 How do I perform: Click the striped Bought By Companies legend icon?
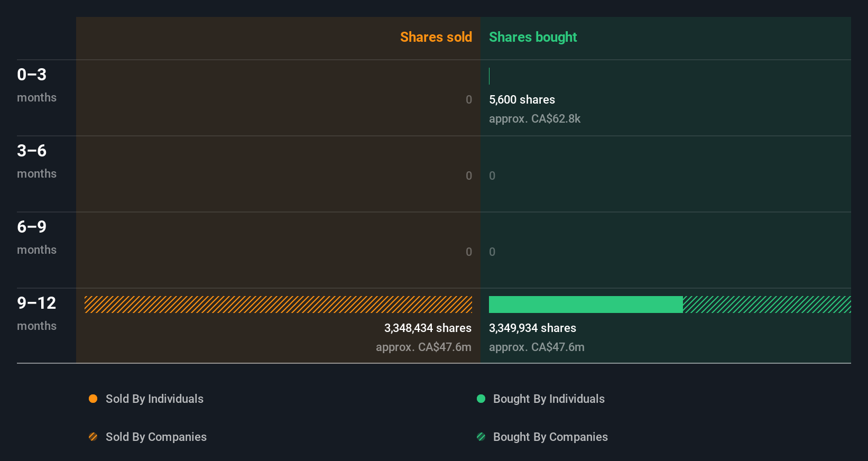tap(481, 437)
